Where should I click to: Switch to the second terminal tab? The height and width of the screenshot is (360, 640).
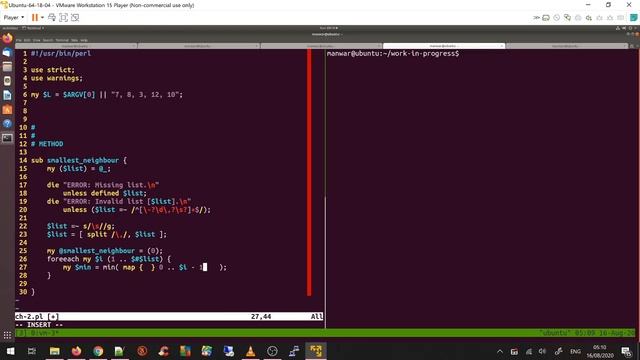click(198, 46)
